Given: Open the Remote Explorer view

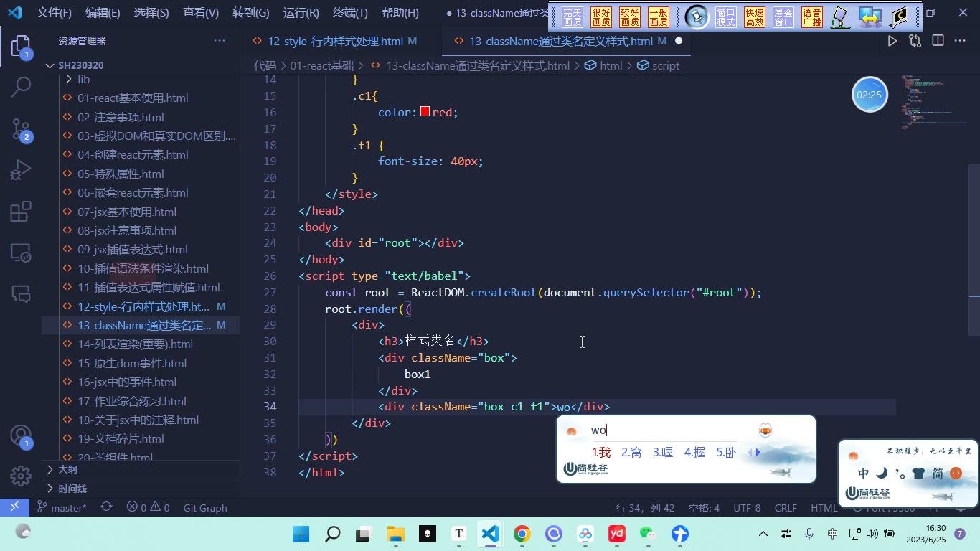Looking at the screenshot, I should [21, 253].
